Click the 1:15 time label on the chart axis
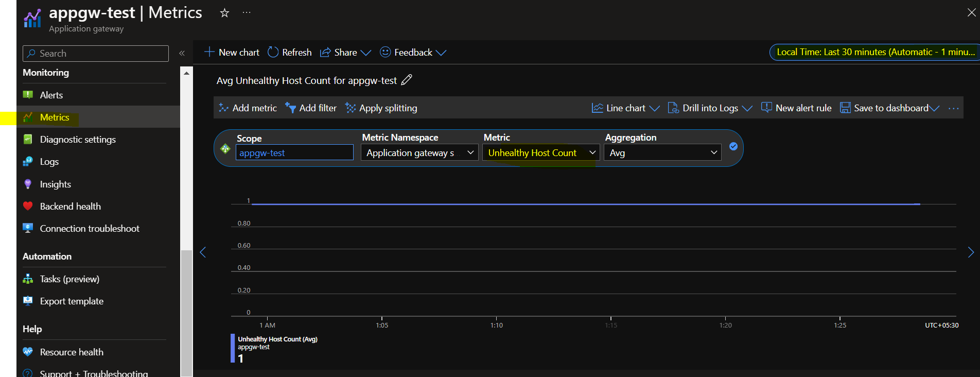This screenshot has height=377, width=980. point(611,325)
